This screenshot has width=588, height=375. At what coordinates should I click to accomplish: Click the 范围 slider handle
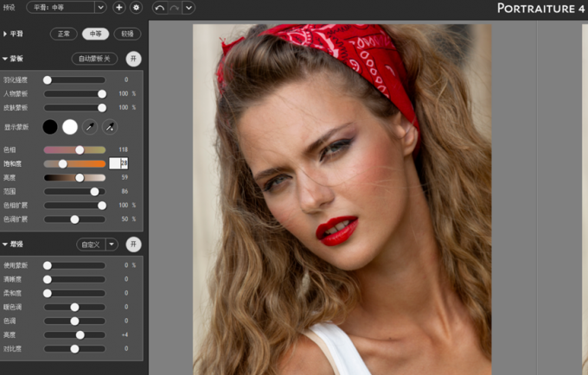pyautogui.click(x=94, y=192)
